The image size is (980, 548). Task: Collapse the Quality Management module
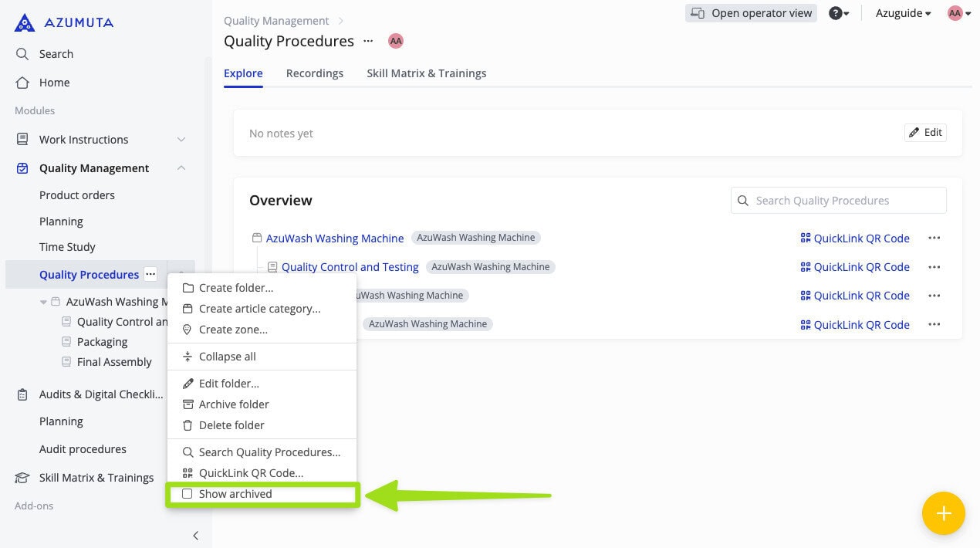[181, 168]
